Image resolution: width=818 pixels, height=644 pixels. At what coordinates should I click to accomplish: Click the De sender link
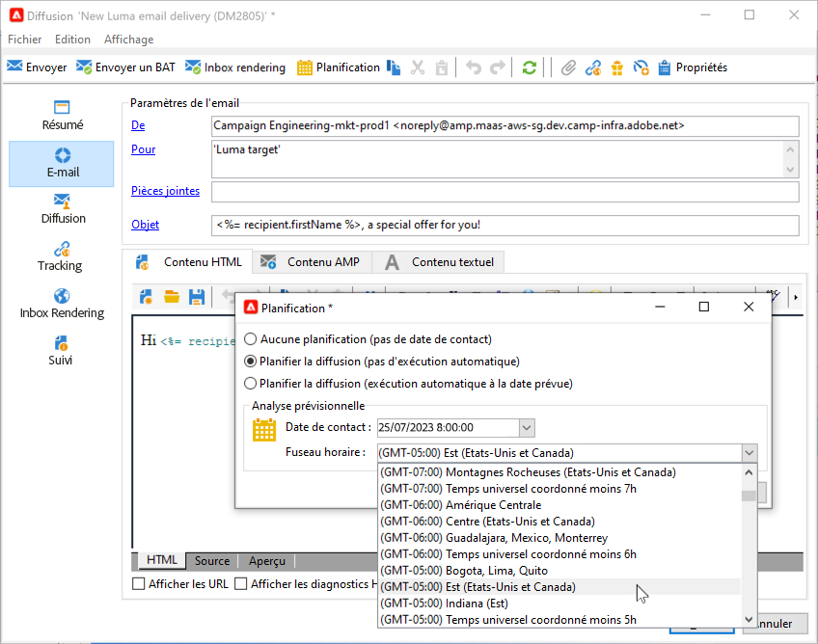[x=138, y=125]
